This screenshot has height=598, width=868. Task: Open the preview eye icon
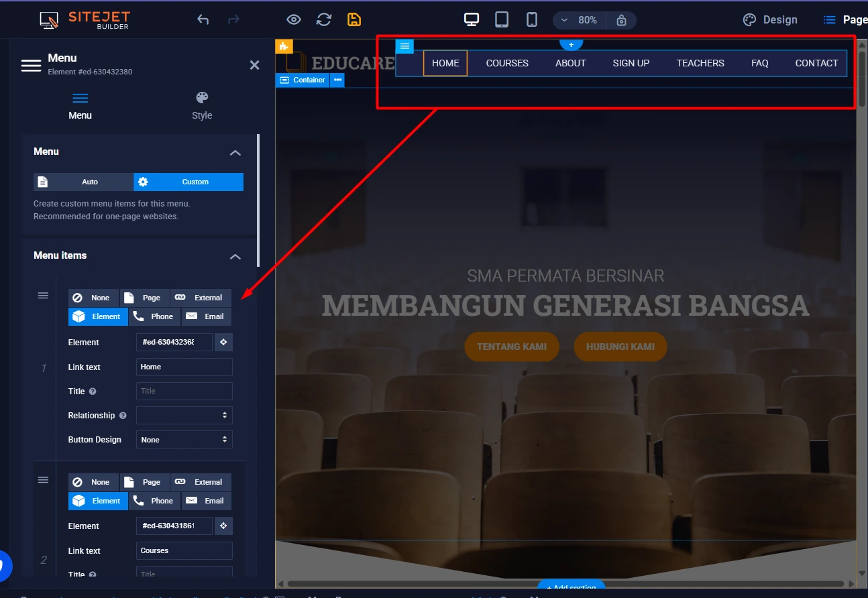point(294,19)
